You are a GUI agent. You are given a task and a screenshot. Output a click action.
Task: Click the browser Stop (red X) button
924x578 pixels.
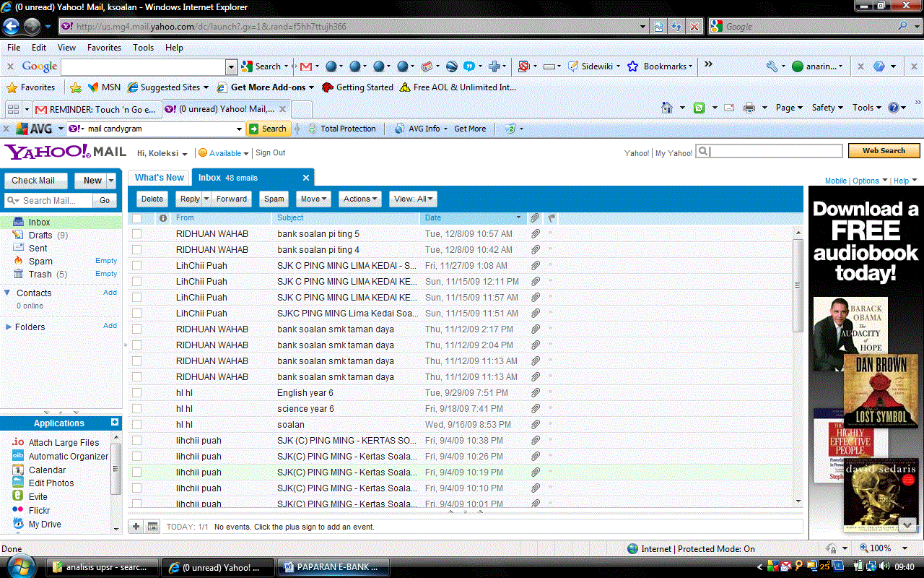pos(694,26)
